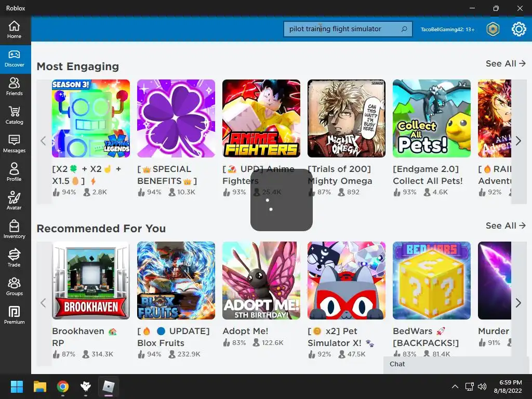Viewport: 532px width, 399px height.
Task: Click the Roblox taskbar icon
Action: (109, 387)
